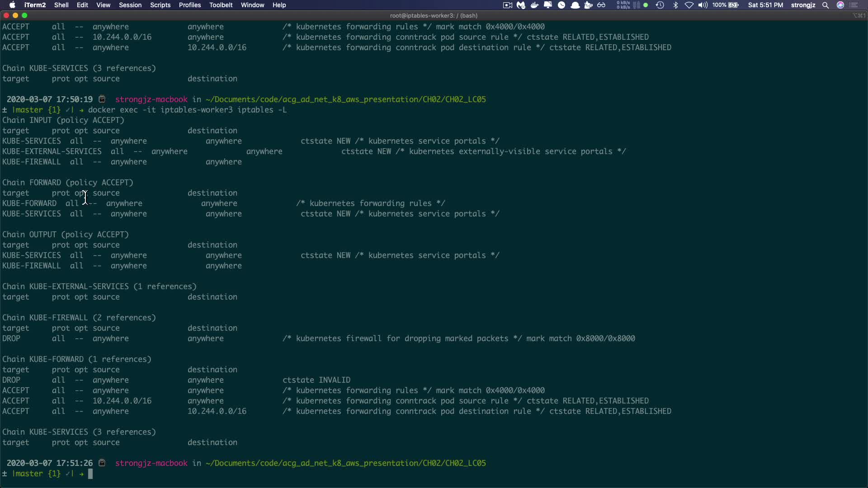The width and height of the screenshot is (868, 488).
Task: Open Spotlight search magnifier icon
Action: click(x=826, y=5)
